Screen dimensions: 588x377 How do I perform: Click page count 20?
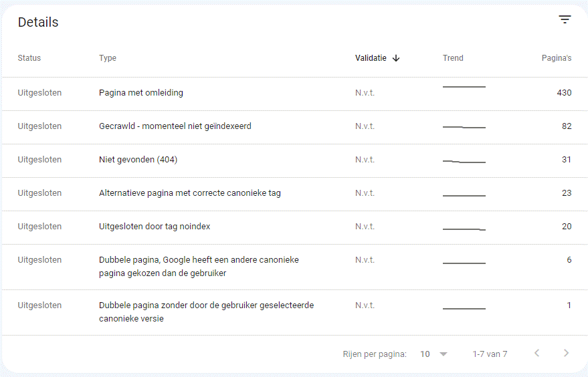tap(567, 227)
